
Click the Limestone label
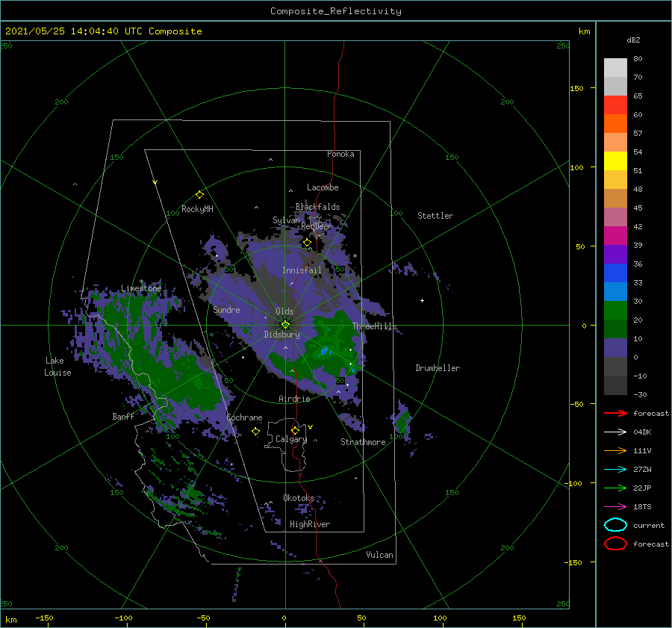(141, 288)
